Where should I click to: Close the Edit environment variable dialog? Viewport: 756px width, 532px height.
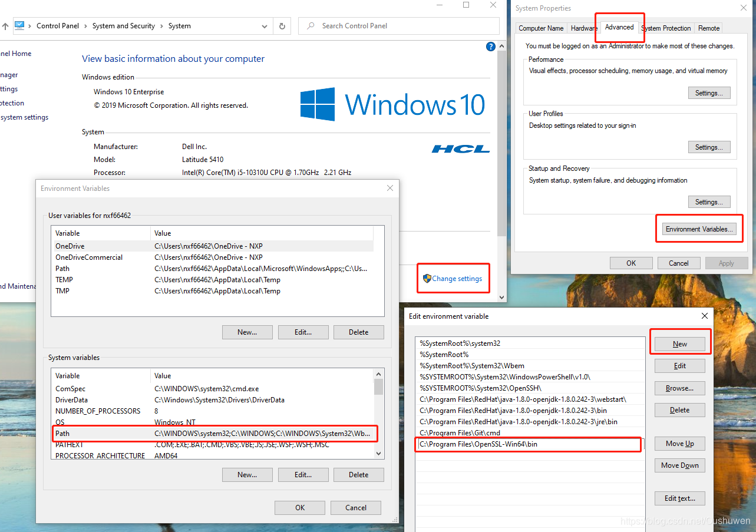coord(705,316)
